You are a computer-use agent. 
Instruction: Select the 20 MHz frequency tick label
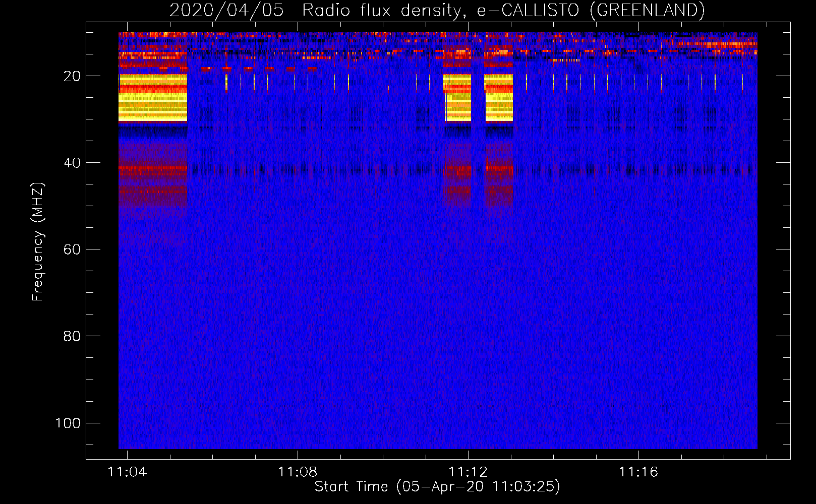coord(72,76)
